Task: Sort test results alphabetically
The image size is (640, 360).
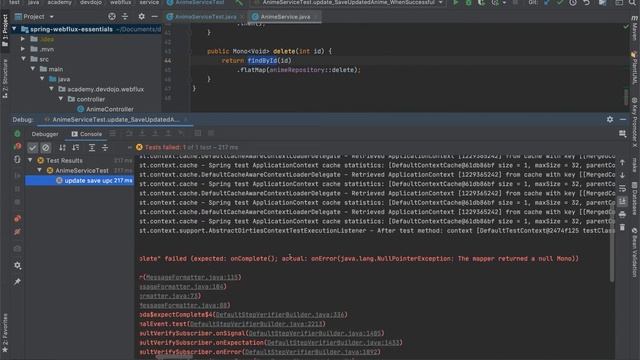Action: 62,147
